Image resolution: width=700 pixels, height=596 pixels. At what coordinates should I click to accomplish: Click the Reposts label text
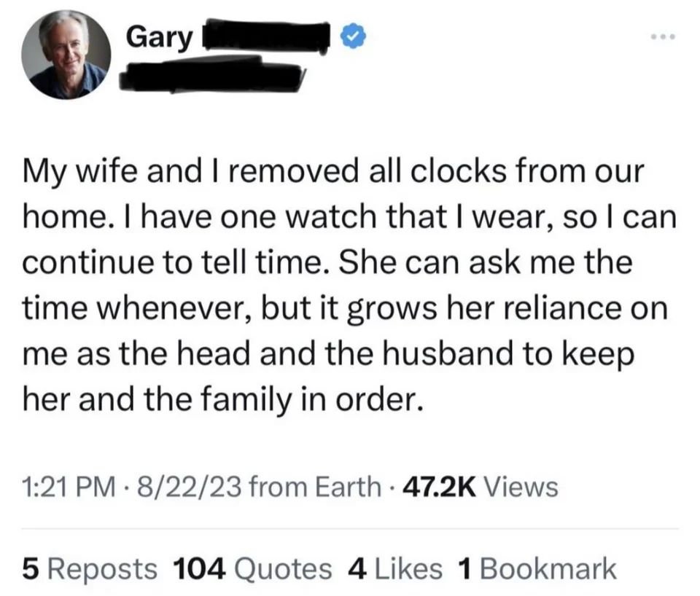click(102, 569)
